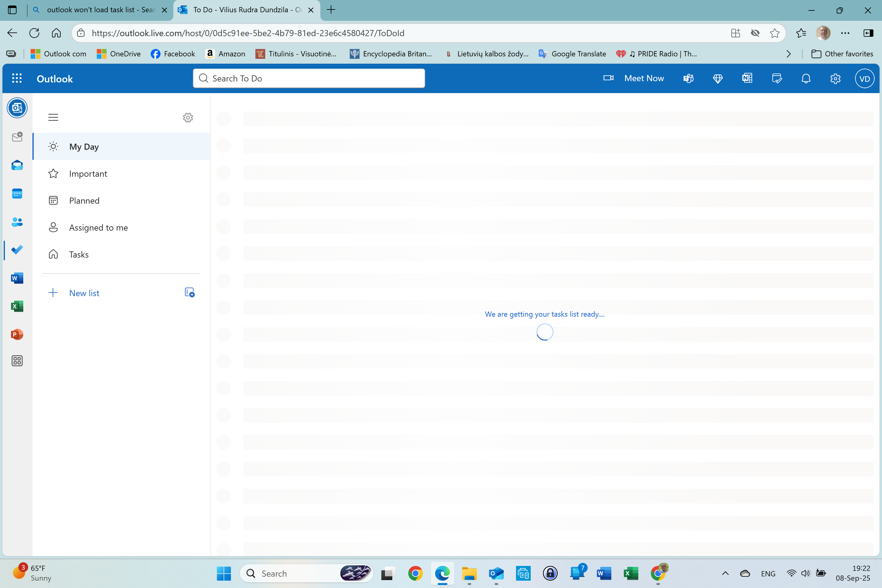
Task: Create a New list
Action: pyautogui.click(x=84, y=293)
